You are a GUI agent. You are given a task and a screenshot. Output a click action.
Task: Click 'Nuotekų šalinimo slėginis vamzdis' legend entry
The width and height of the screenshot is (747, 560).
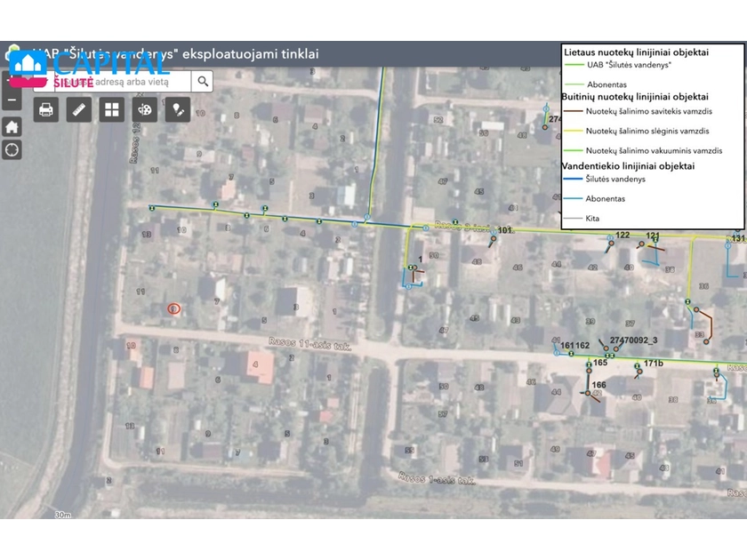(x=647, y=131)
